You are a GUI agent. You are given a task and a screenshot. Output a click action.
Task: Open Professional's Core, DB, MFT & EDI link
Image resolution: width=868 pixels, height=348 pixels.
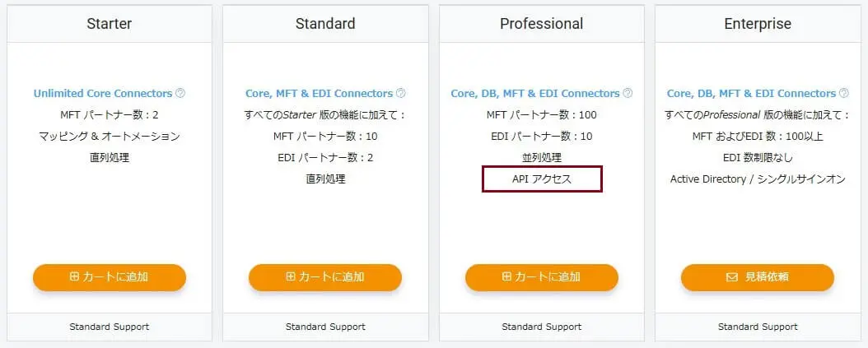point(535,94)
